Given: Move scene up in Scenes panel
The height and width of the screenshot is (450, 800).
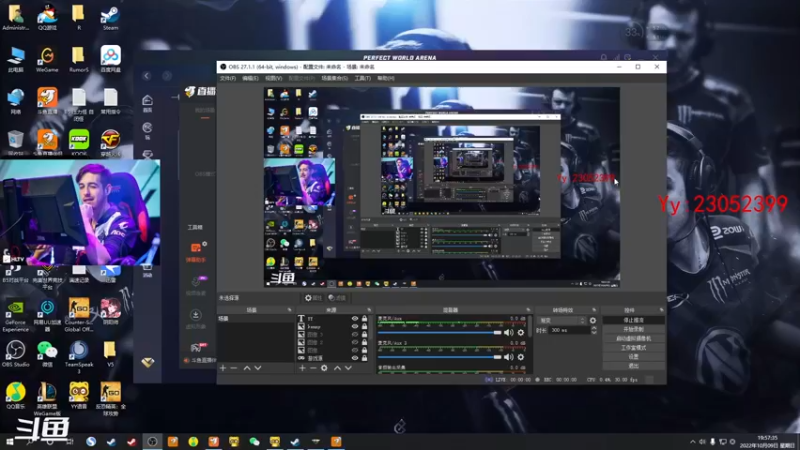Looking at the screenshot, I should pyautogui.click(x=247, y=368).
